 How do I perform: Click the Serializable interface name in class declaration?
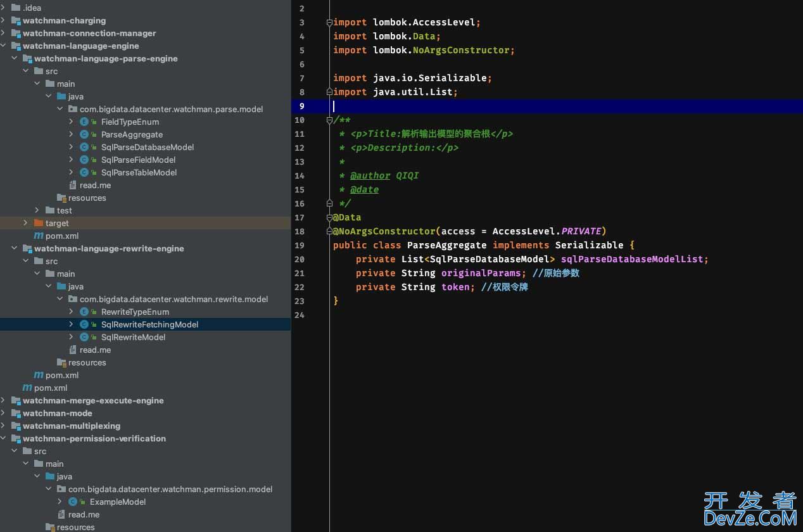tap(590, 245)
